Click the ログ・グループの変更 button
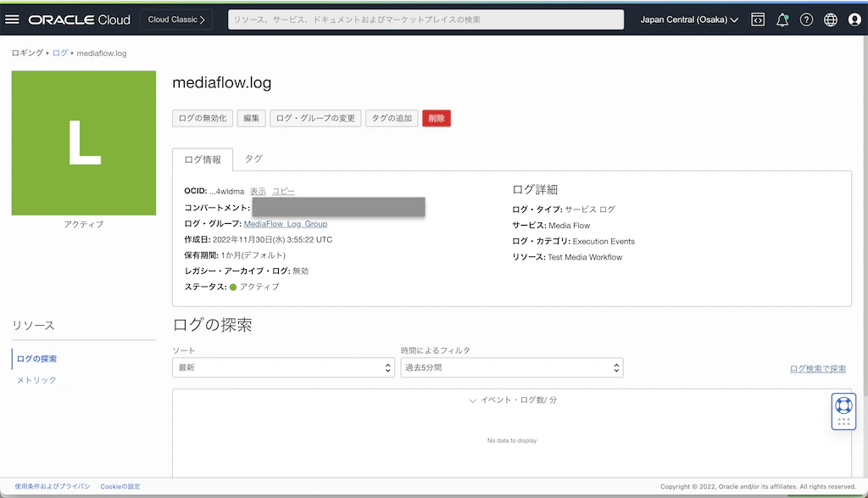 click(315, 118)
